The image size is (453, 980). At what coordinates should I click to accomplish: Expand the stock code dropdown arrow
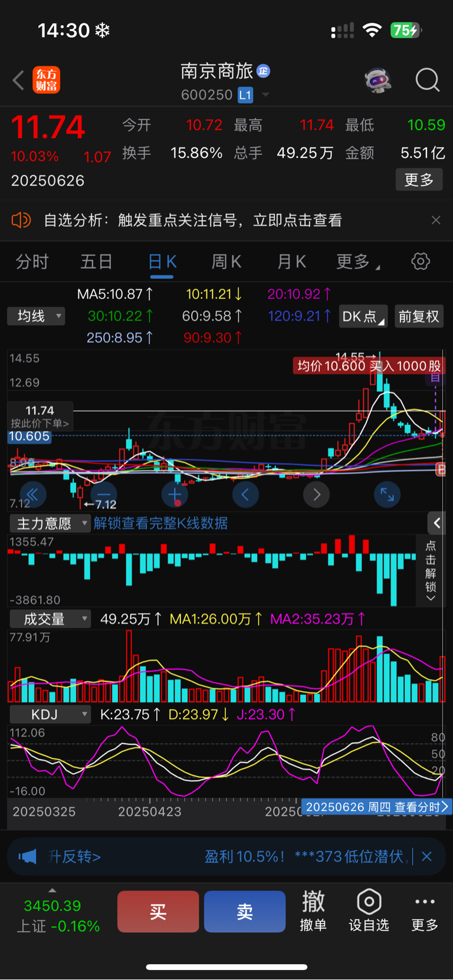pyautogui.click(x=265, y=95)
